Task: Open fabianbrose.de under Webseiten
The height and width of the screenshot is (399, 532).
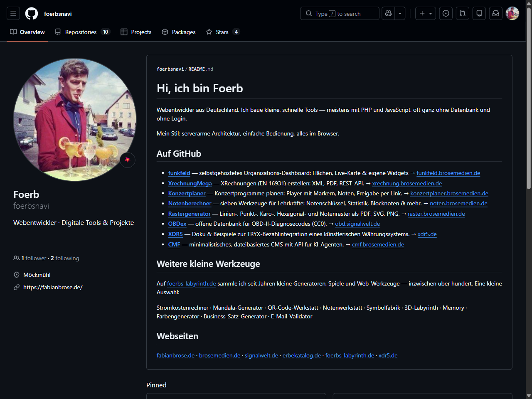Action: point(175,355)
